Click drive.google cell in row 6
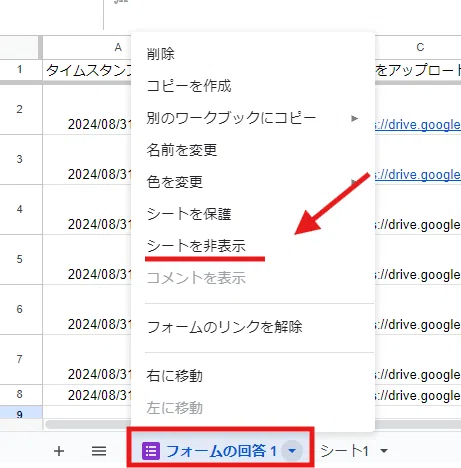This screenshot has height=468, width=461. pos(418,310)
